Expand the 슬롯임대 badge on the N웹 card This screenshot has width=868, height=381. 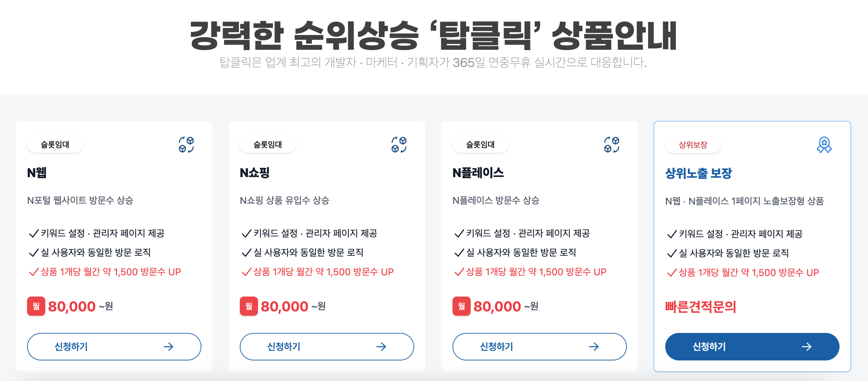point(55,145)
